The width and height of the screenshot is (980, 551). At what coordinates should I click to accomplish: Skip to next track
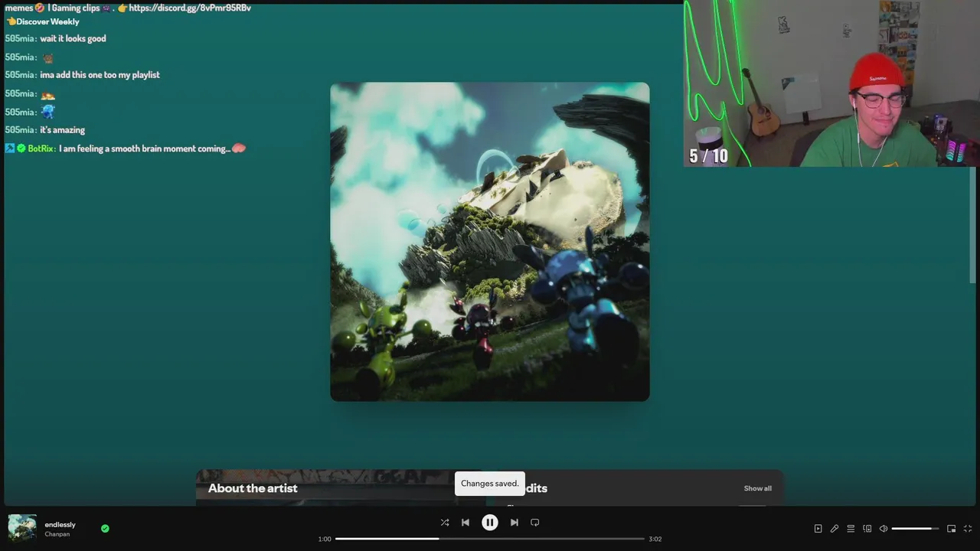pyautogui.click(x=514, y=523)
